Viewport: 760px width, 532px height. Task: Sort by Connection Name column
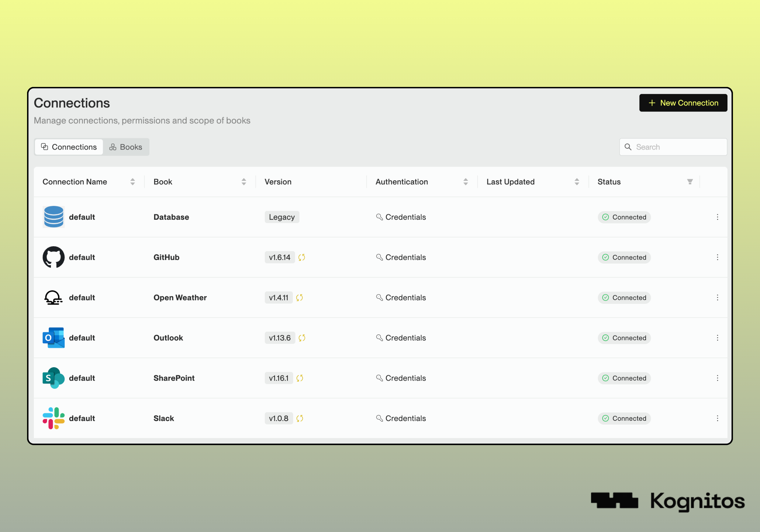(133, 182)
